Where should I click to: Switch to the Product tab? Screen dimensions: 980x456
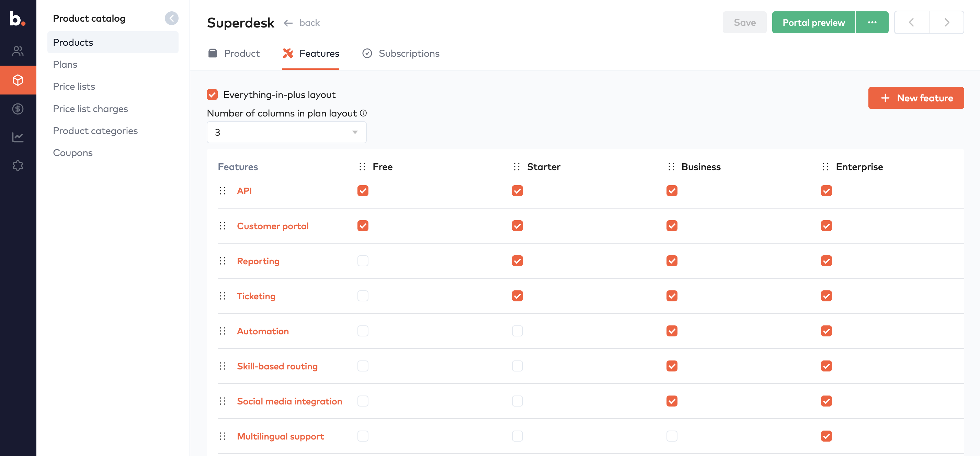(234, 53)
